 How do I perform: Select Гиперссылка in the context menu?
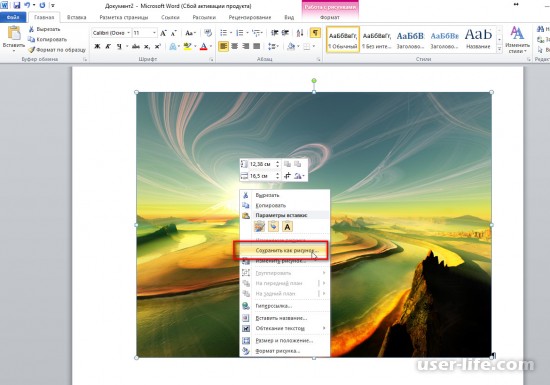click(284, 306)
